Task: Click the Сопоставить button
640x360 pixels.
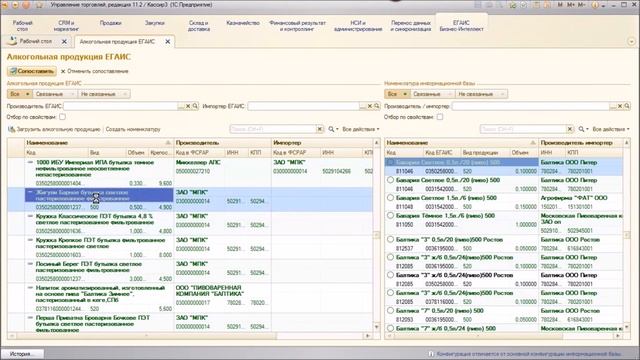Action: pyautogui.click(x=32, y=71)
